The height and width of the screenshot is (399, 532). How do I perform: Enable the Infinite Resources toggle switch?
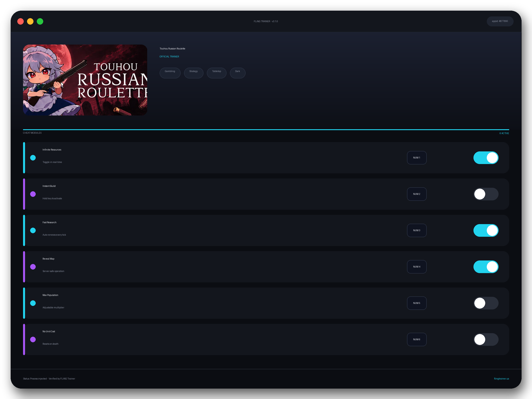point(486,158)
